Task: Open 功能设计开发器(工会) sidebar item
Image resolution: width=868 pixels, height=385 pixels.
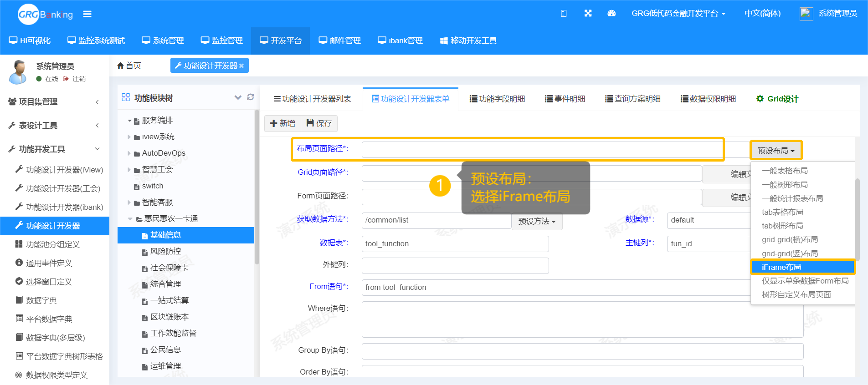Action: click(x=58, y=188)
